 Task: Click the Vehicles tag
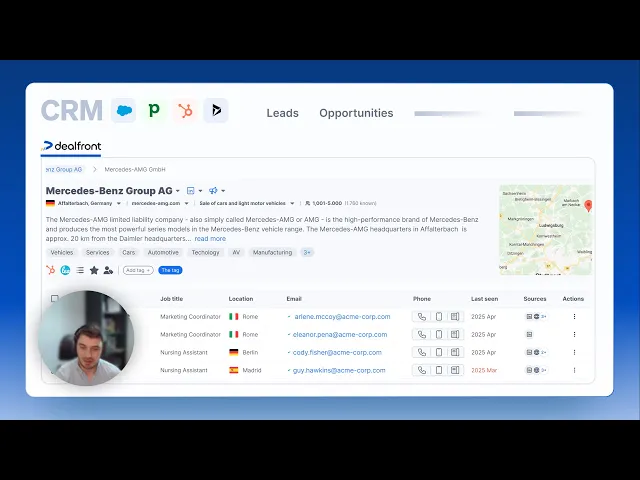tap(62, 253)
